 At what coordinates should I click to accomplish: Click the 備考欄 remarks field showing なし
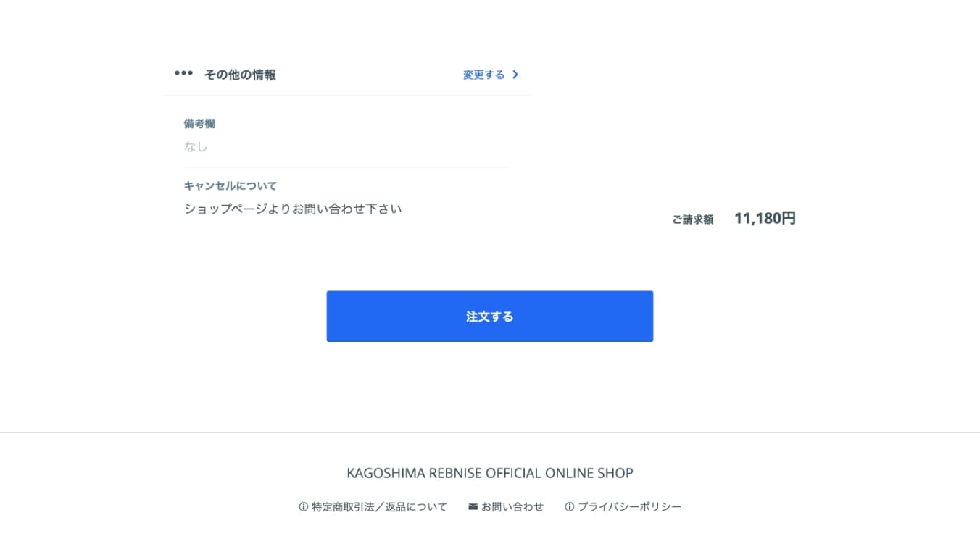point(196,146)
